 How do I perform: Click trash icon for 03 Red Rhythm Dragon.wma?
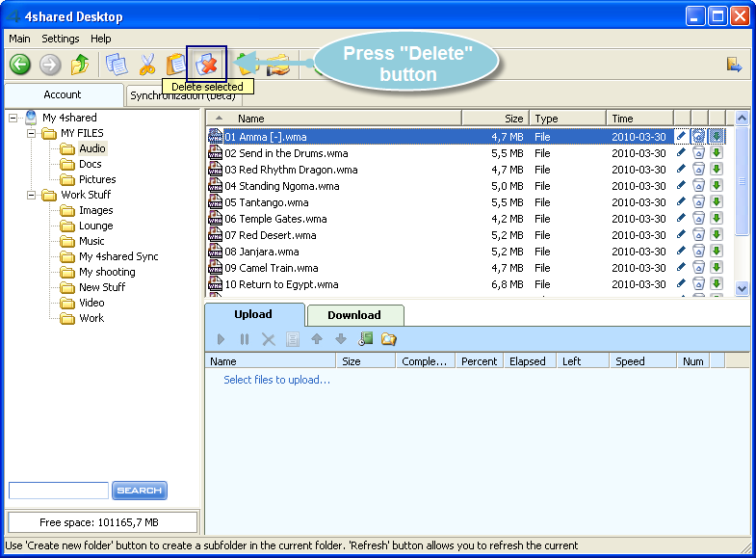[x=698, y=170]
